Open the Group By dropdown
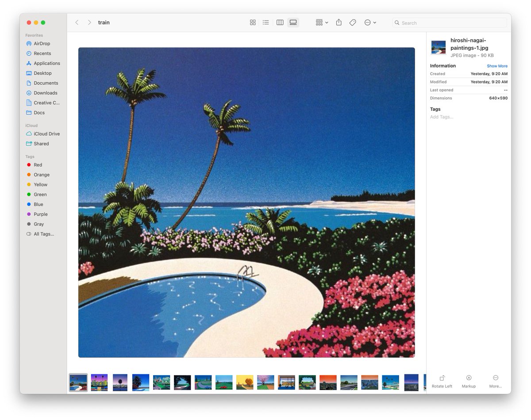Viewport: 531px width, 420px height. coord(322,23)
